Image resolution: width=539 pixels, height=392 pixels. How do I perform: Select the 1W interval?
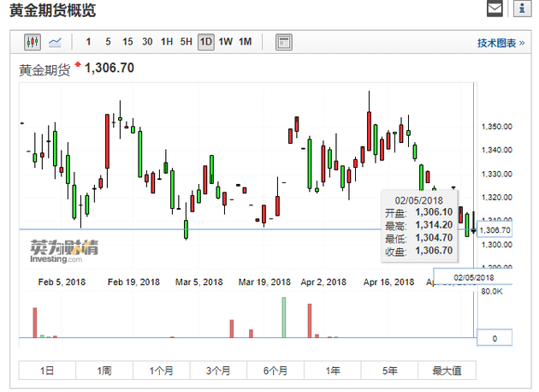tap(226, 42)
